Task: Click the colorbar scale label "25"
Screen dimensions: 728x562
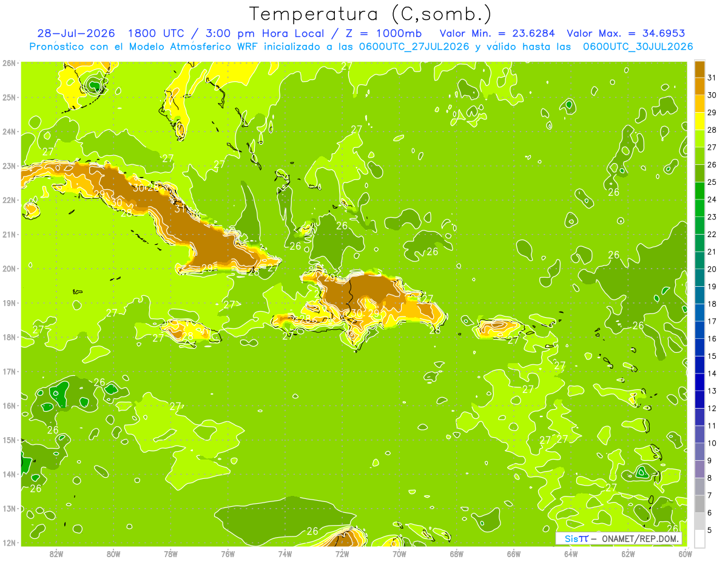Action: [712, 182]
